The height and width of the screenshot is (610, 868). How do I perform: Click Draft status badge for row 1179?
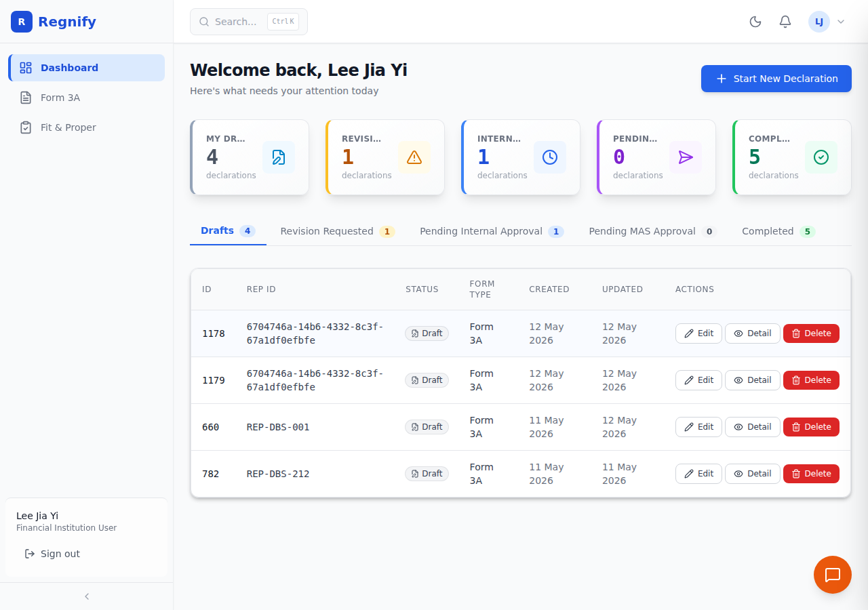[x=427, y=380]
